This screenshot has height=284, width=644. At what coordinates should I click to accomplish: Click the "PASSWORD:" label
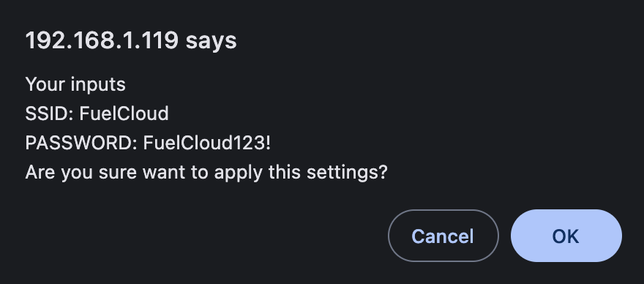click(x=81, y=143)
